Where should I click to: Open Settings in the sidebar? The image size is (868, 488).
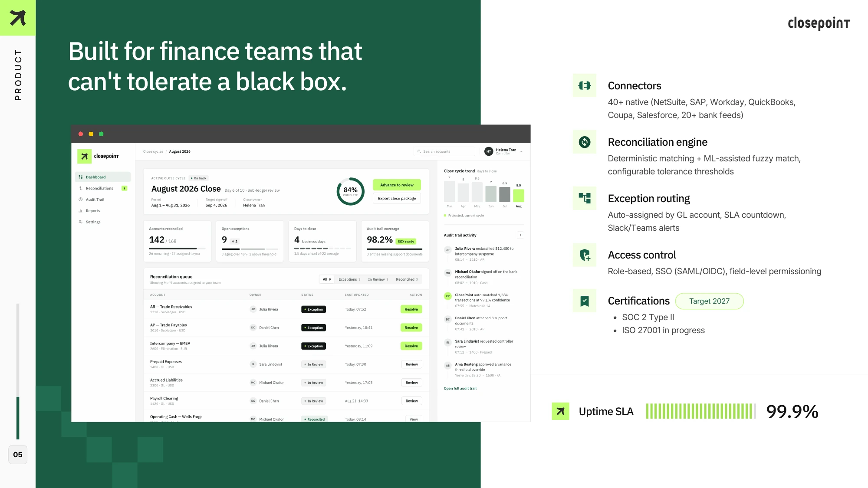tap(103, 222)
